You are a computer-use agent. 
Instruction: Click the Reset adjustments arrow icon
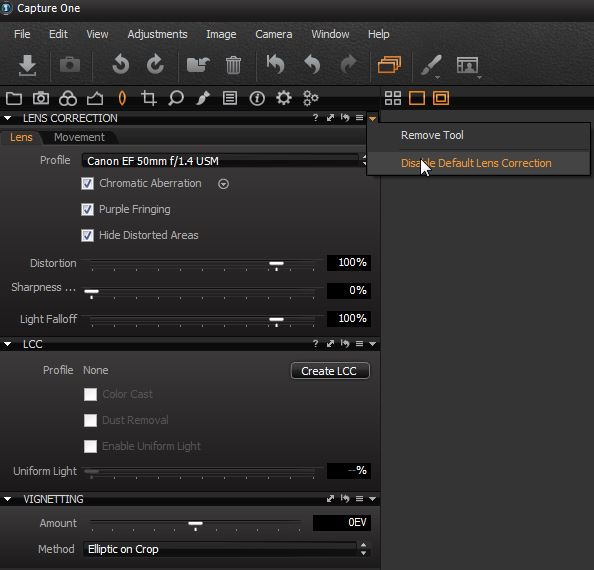[x=275, y=64]
